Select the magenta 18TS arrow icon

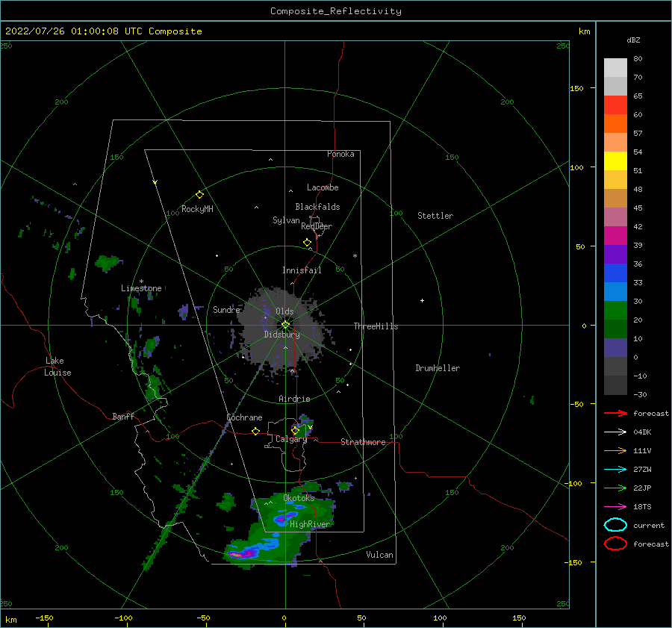click(x=615, y=507)
